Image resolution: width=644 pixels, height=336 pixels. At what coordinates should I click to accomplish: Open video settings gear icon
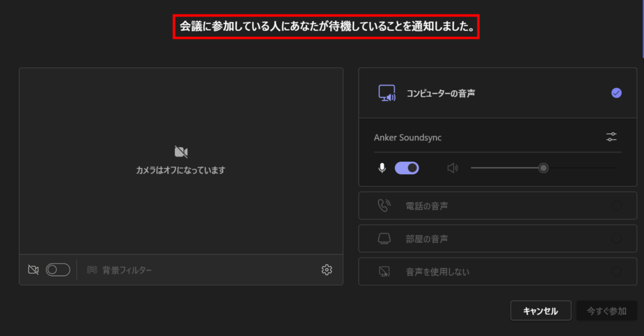[x=326, y=270]
